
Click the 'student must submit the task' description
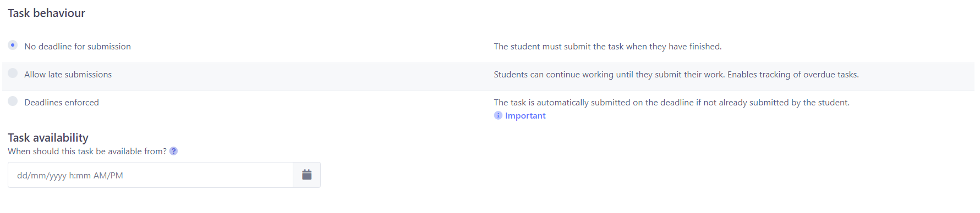tap(607, 47)
